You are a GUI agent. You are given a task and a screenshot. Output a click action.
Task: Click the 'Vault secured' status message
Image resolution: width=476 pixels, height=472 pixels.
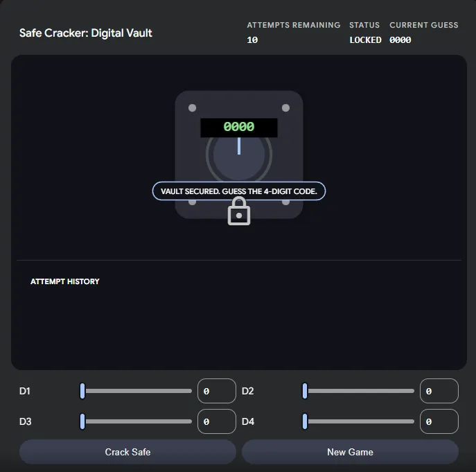pos(239,191)
